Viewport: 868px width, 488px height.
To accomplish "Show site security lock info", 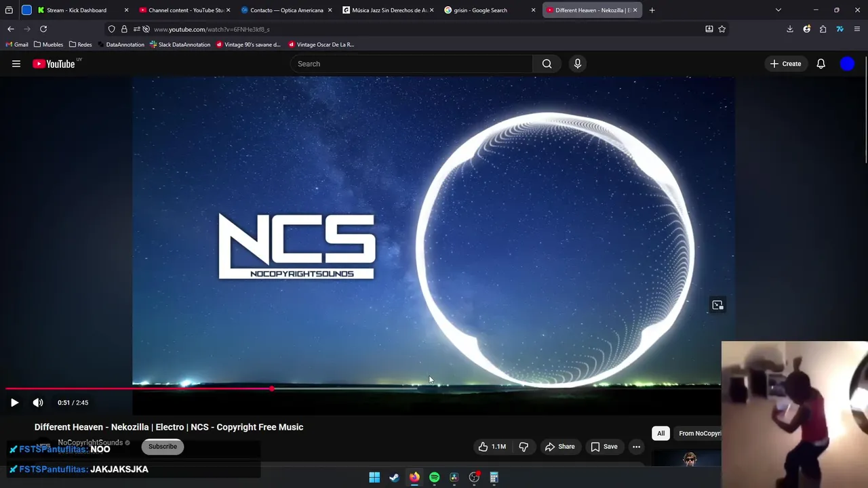I will (x=124, y=29).
